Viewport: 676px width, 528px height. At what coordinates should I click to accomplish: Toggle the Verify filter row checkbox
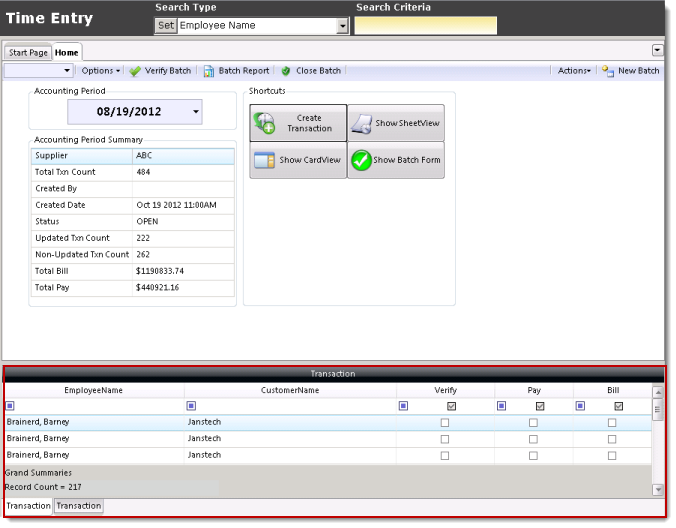[451, 406]
